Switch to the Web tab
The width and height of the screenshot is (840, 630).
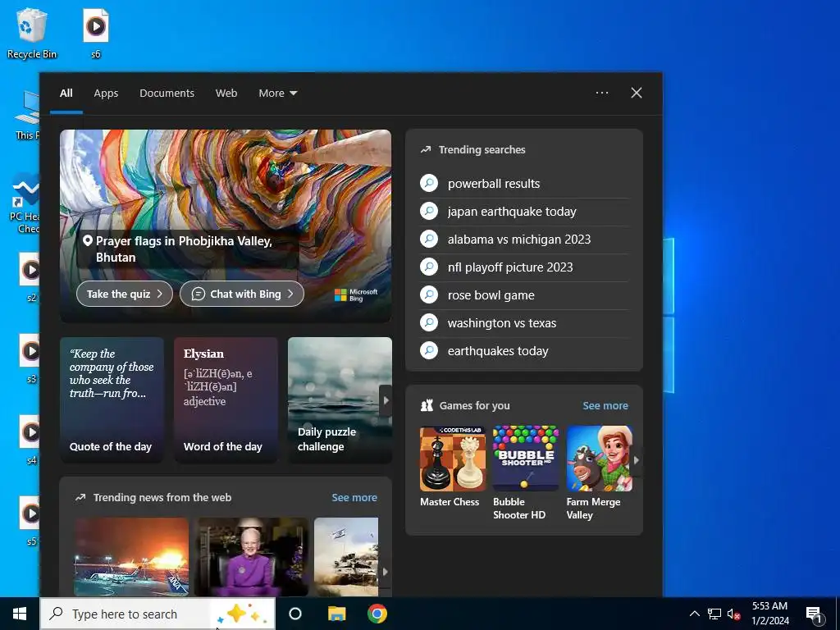(226, 93)
